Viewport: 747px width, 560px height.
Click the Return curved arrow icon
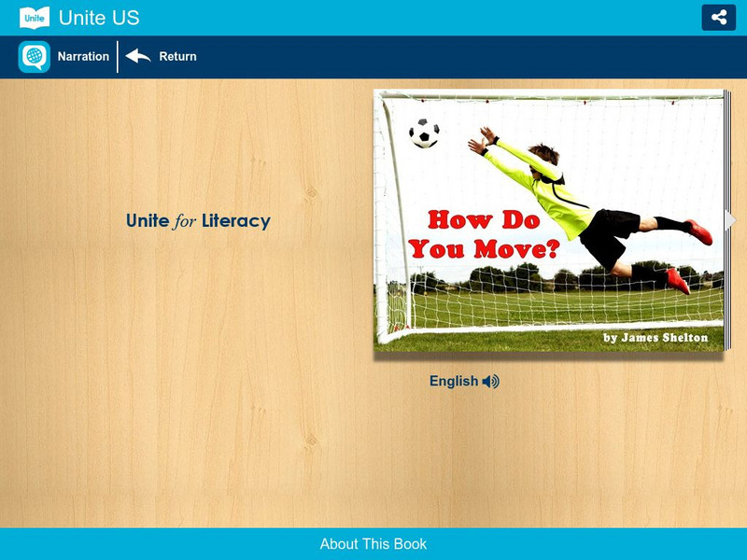[138, 56]
